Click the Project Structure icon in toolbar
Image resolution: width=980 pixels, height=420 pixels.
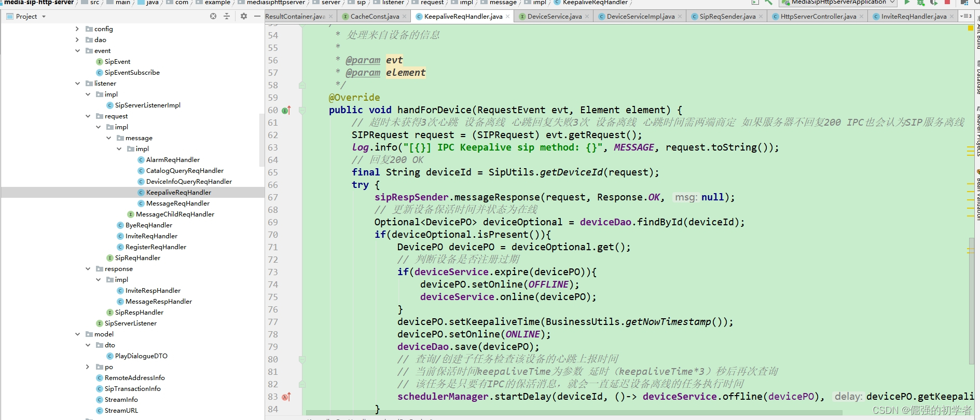[x=964, y=2]
